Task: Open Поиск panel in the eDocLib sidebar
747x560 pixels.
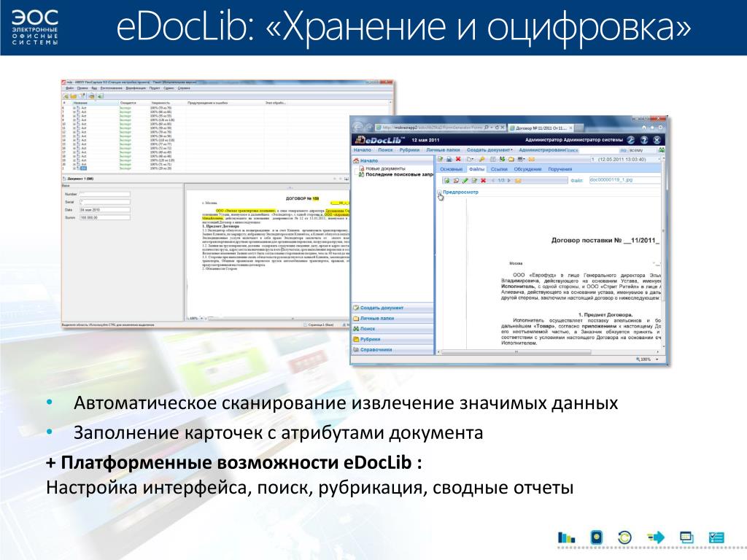Action: tap(393, 329)
